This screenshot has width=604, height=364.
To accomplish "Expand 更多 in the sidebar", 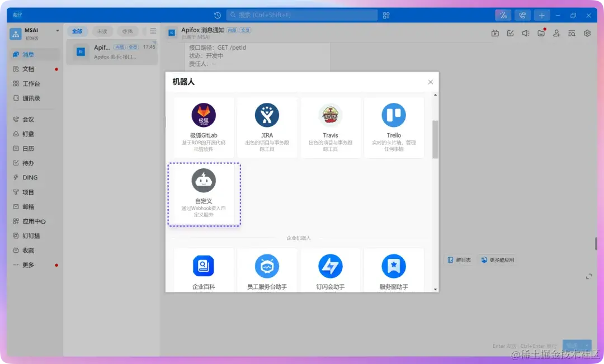I will point(35,265).
